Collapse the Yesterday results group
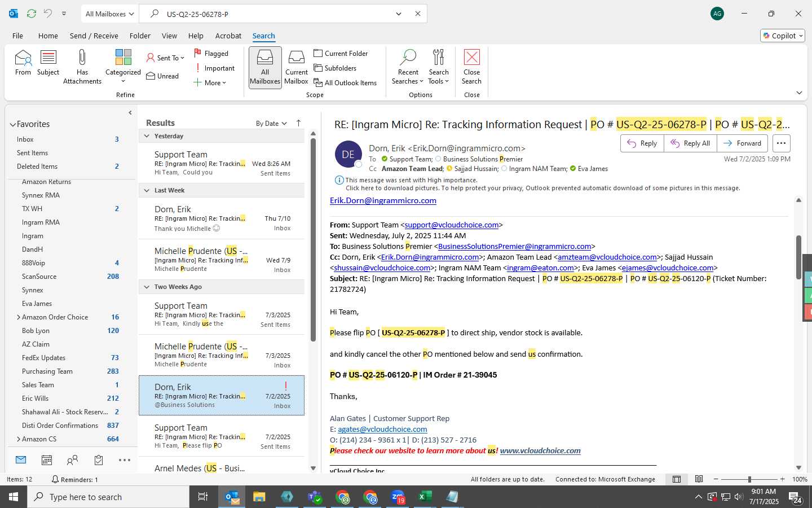812x508 pixels. (x=147, y=136)
